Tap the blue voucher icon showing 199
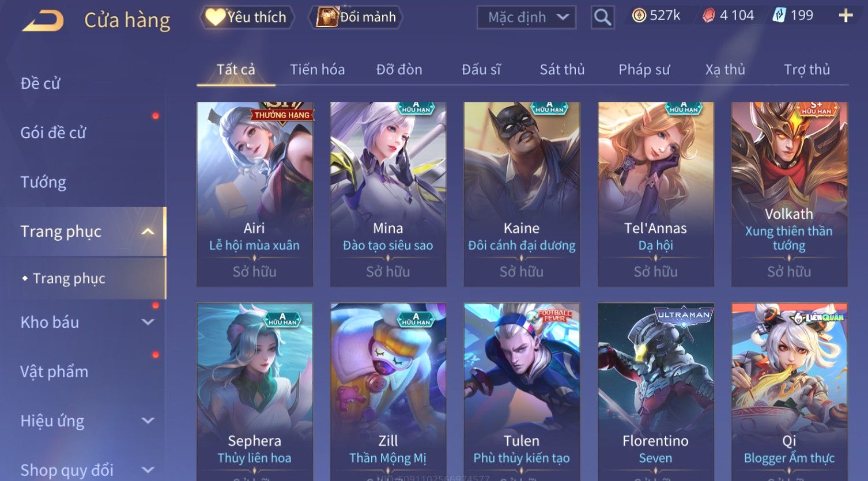This screenshot has width=868, height=481. pyautogui.click(x=779, y=16)
